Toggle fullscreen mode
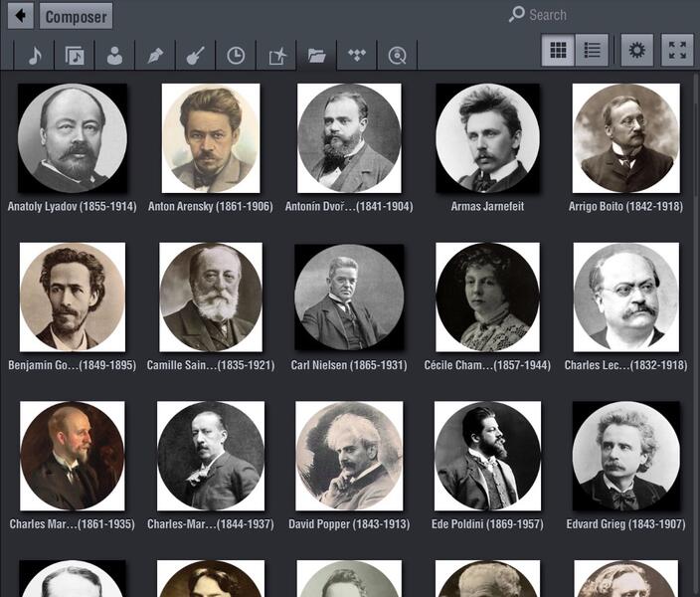The width and height of the screenshot is (700, 597). (677, 50)
